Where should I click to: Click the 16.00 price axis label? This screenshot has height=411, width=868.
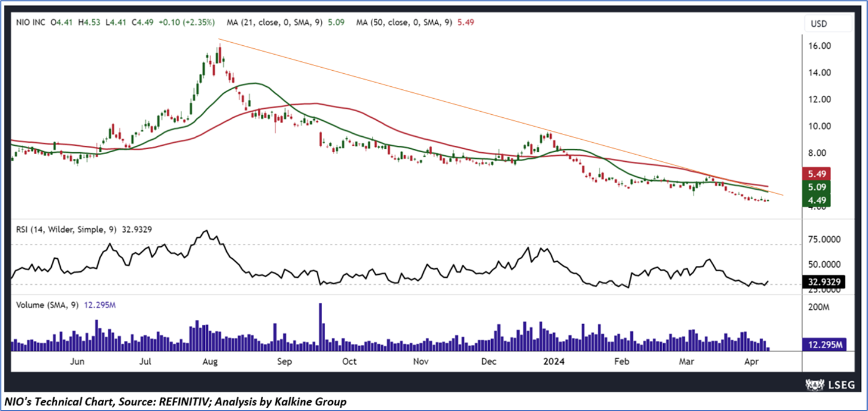[x=820, y=46]
